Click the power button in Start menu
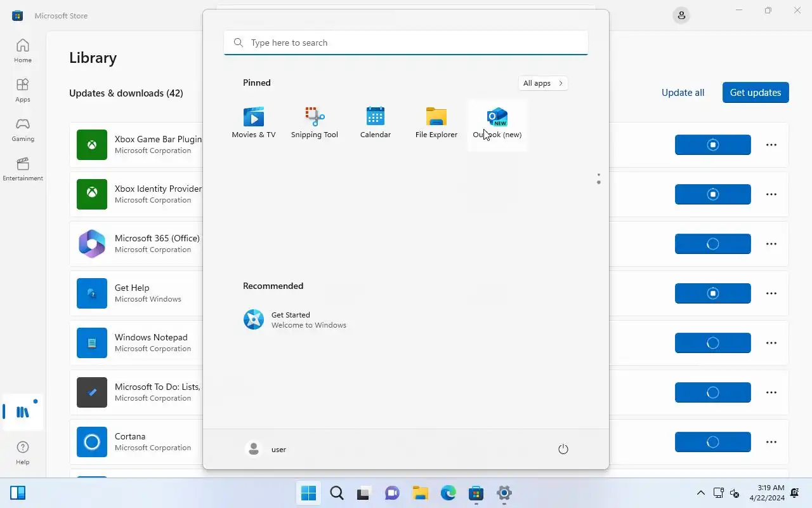 pyautogui.click(x=563, y=450)
